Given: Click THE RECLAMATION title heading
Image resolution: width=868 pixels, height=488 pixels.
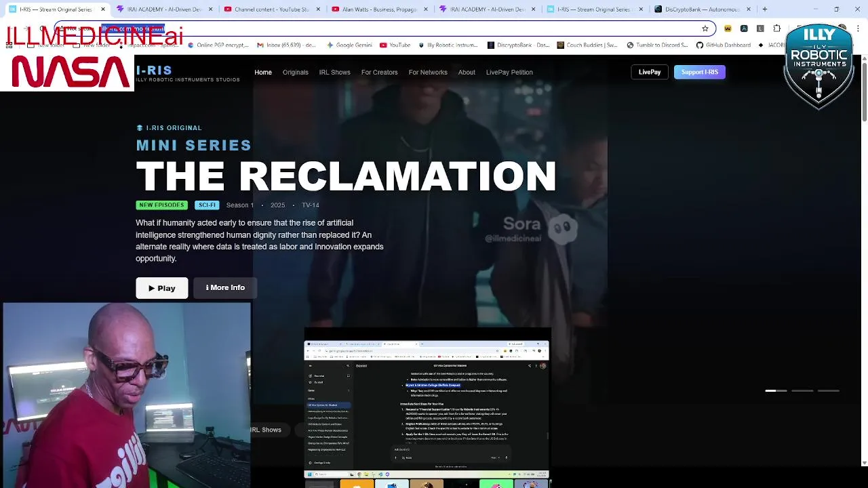Looking at the screenshot, I should [x=346, y=177].
